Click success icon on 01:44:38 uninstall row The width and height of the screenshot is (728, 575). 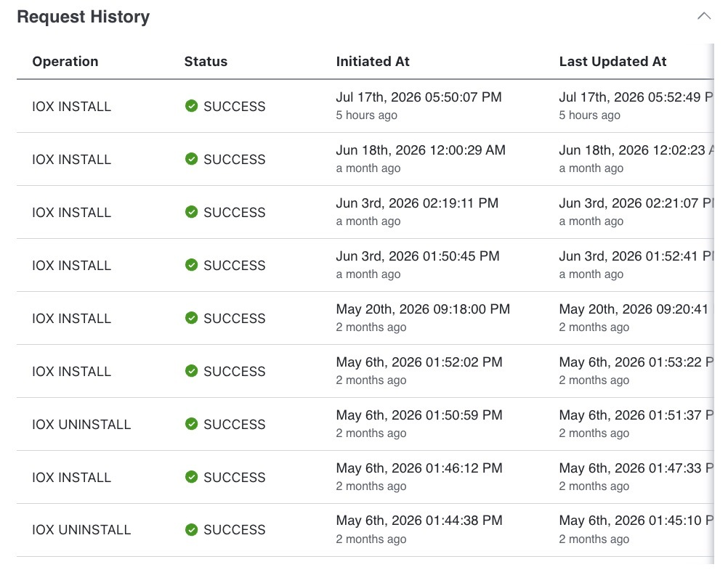191,529
